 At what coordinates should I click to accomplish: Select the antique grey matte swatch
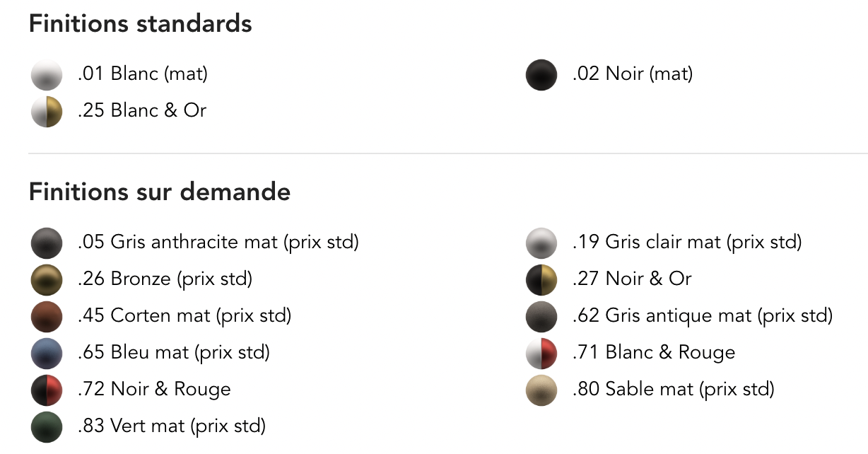[541, 316]
